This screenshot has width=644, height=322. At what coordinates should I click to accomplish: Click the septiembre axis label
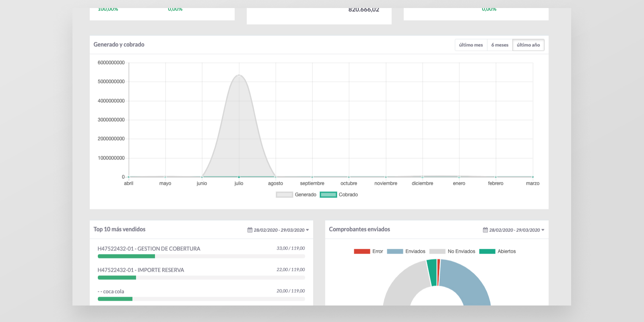[x=312, y=184]
